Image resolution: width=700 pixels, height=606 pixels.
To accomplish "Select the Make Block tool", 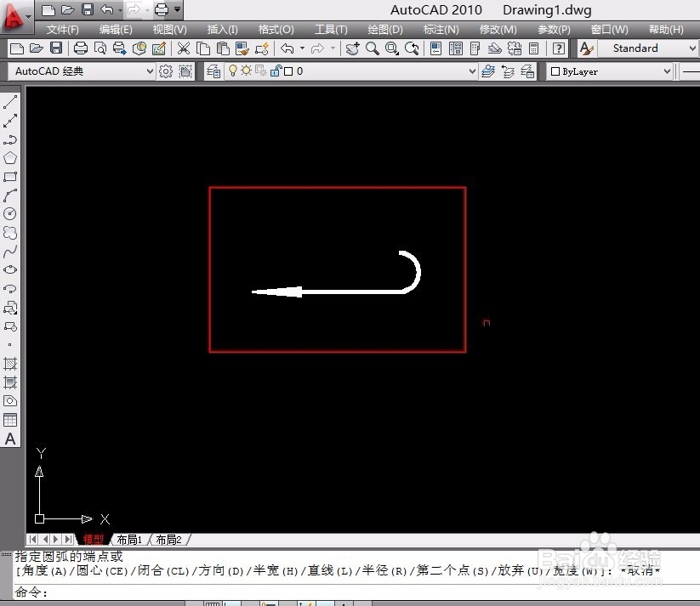I will pyautogui.click(x=10, y=326).
